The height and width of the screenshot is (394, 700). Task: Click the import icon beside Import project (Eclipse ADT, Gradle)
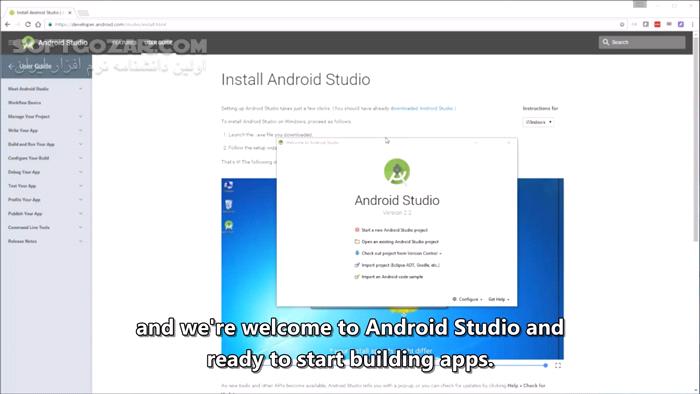point(357,265)
